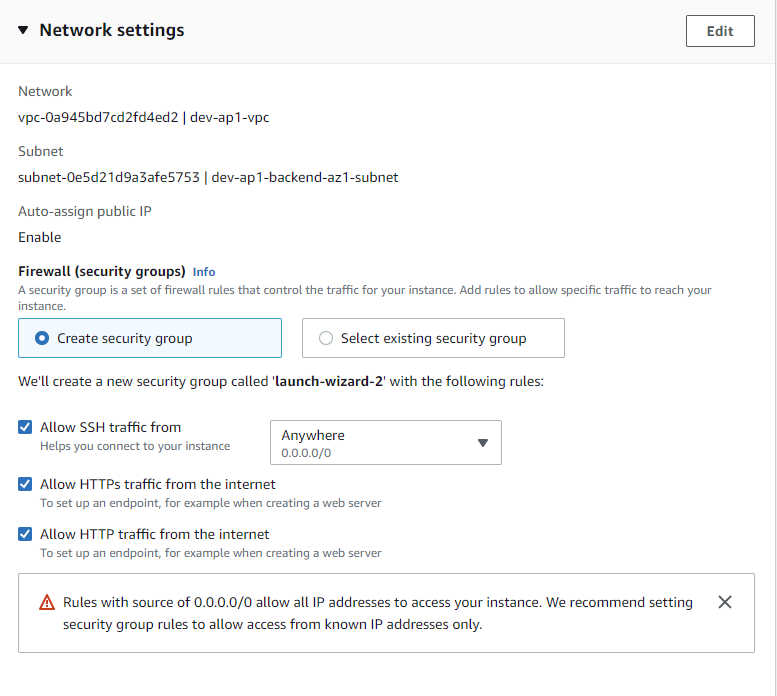Click the red warning triangle icon
Viewport: 777px width, 696px height.
click(x=47, y=602)
